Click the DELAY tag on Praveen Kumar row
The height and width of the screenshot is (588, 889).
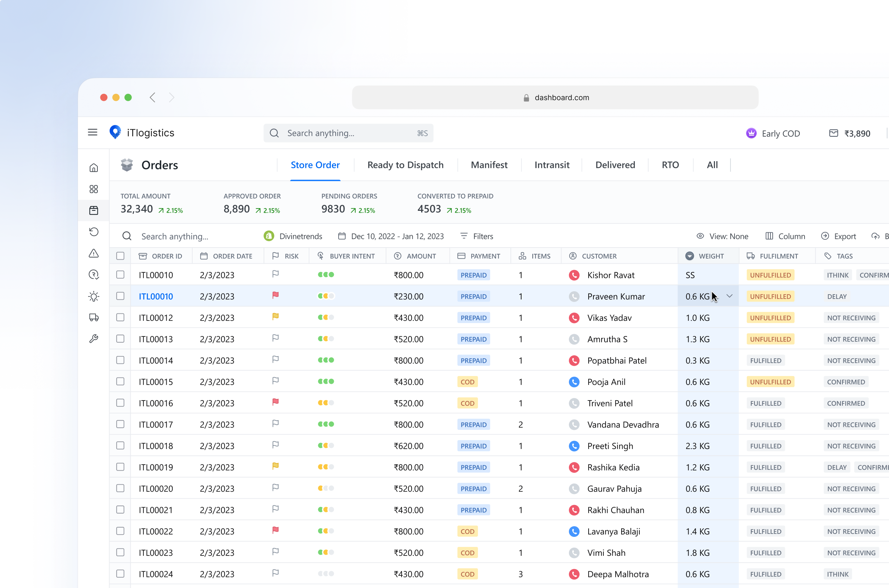tap(837, 297)
